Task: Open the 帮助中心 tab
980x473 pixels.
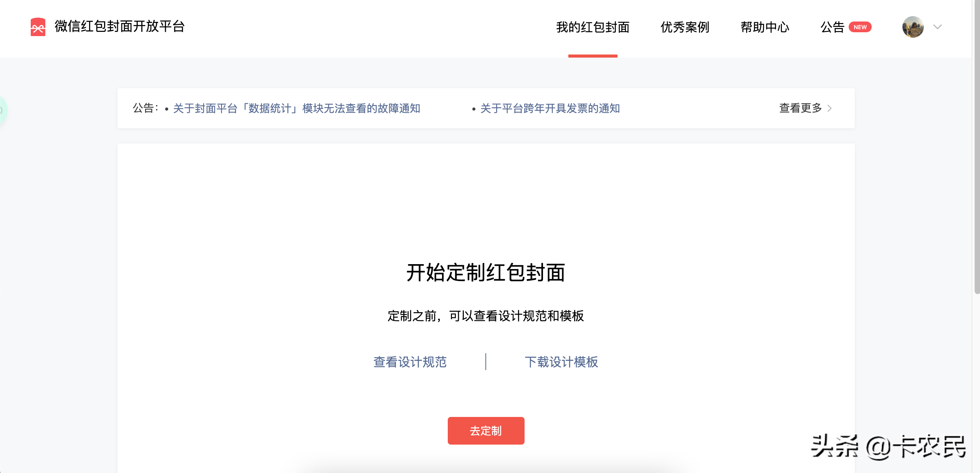Action: click(765, 27)
